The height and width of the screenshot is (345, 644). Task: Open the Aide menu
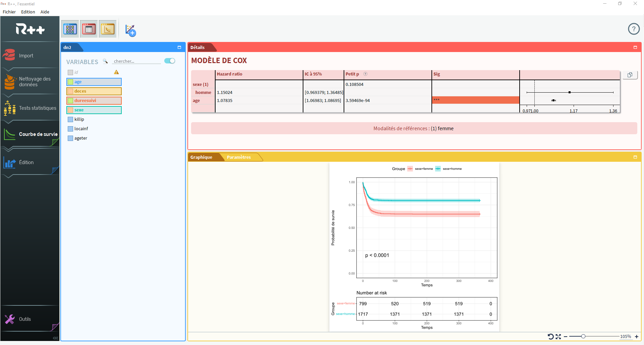pyautogui.click(x=45, y=12)
